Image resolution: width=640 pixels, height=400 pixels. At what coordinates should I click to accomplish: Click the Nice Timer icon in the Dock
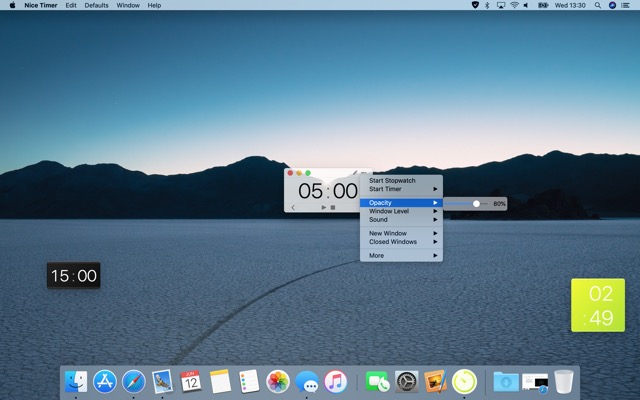click(x=464, y=382)
